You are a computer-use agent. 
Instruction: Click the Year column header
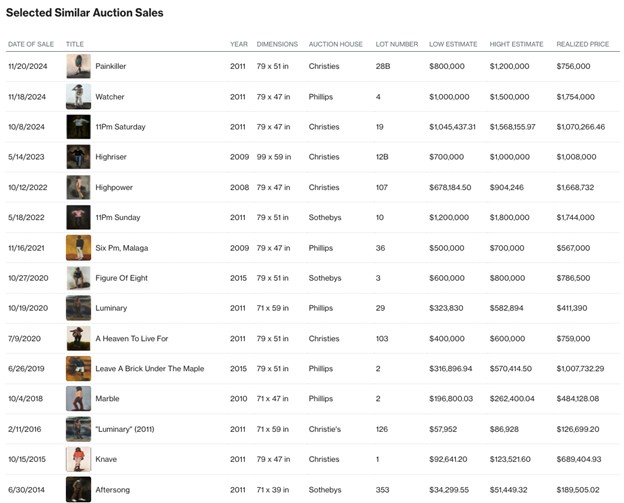(238, 44)
